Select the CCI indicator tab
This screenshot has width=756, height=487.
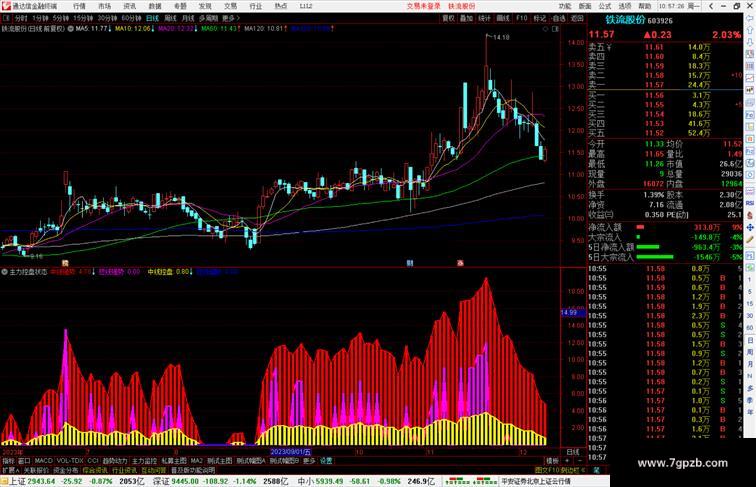point(93,461)
